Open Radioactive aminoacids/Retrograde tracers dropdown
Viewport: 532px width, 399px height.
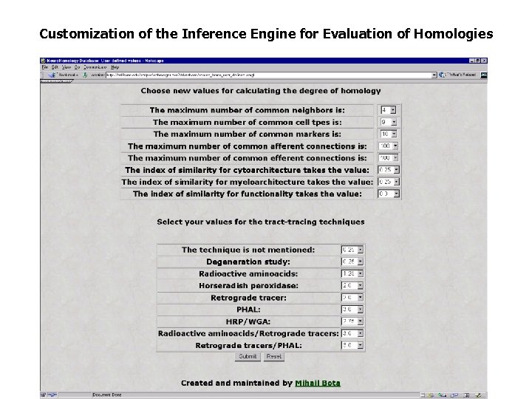(352, 333)
